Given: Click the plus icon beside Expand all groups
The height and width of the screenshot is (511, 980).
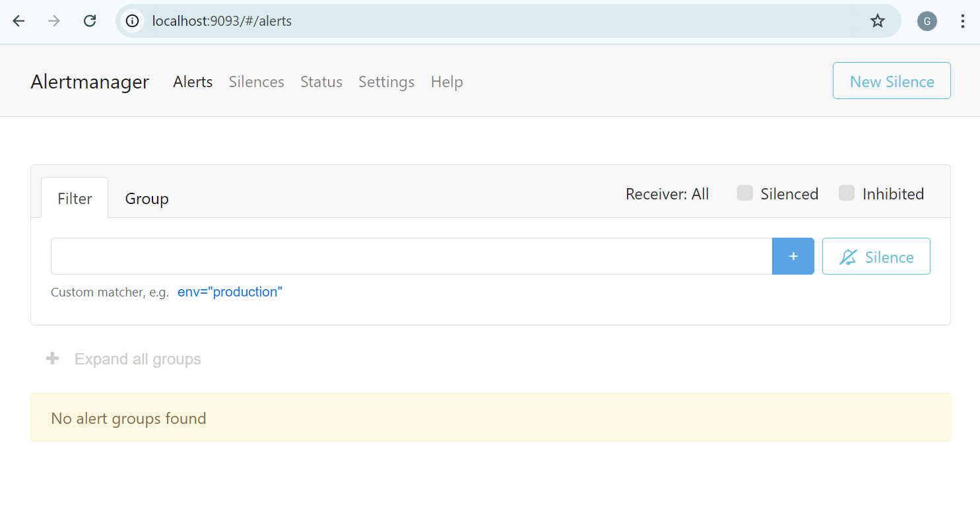Looking at the screenshot, I should pos(52,359).
